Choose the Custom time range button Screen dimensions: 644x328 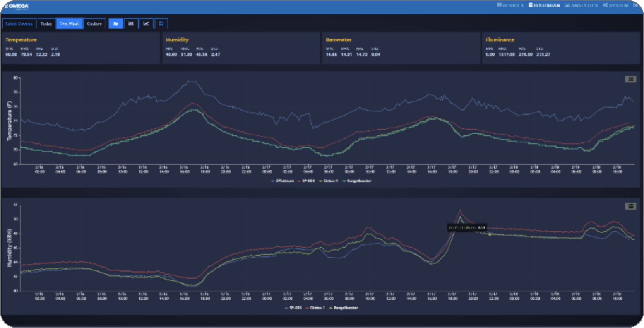94,24
